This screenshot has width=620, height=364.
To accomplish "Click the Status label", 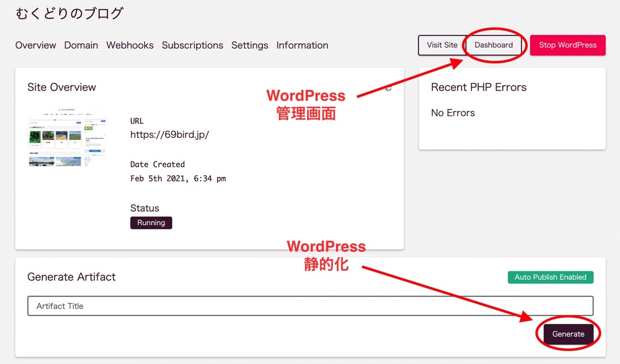I will click(x=145, y=208).
